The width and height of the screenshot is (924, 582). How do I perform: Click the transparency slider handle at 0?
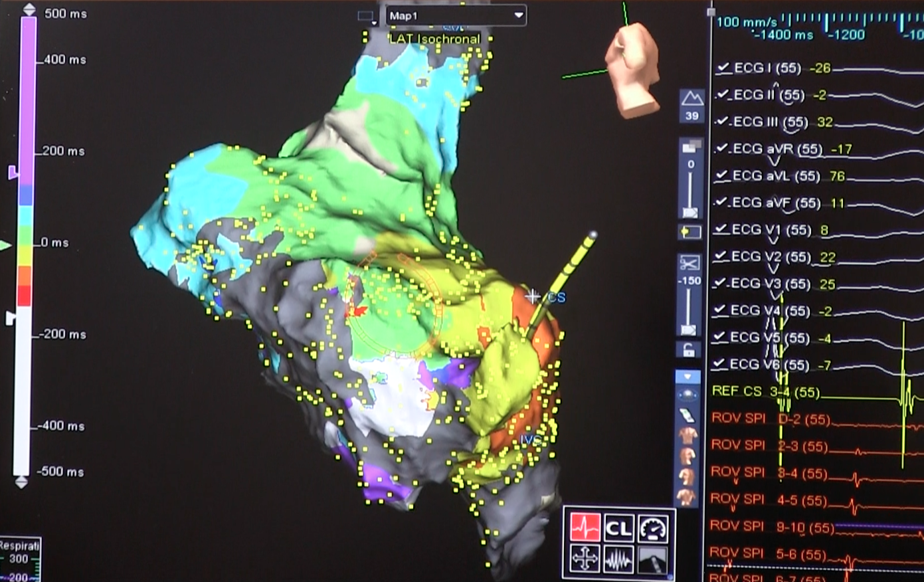pyautogui.click(x=691, y=213)
